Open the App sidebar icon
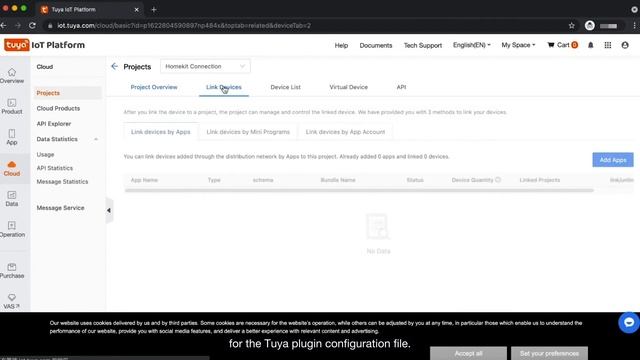The height and width of the screenshot is (360, 640). [x=11, y=137]
